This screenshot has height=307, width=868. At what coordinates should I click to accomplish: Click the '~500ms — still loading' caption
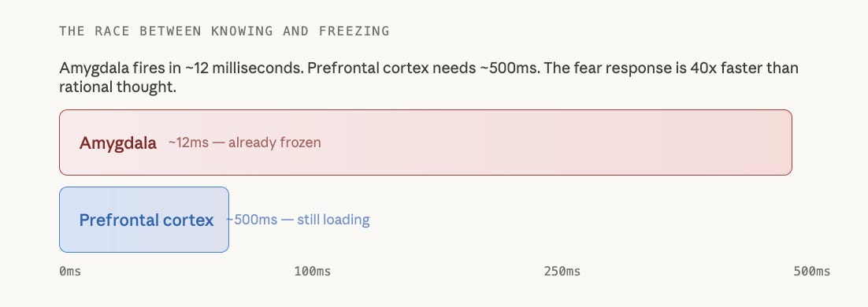(298, 220)
